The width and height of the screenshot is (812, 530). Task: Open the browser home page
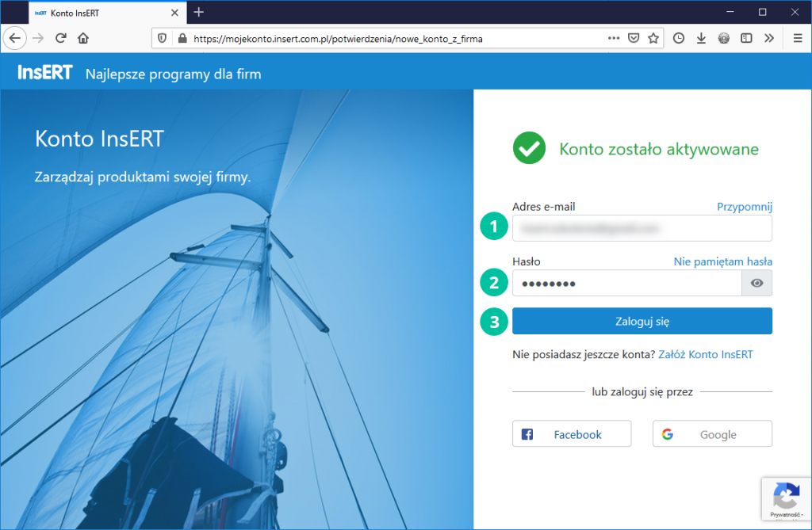[x=83, y=38]
